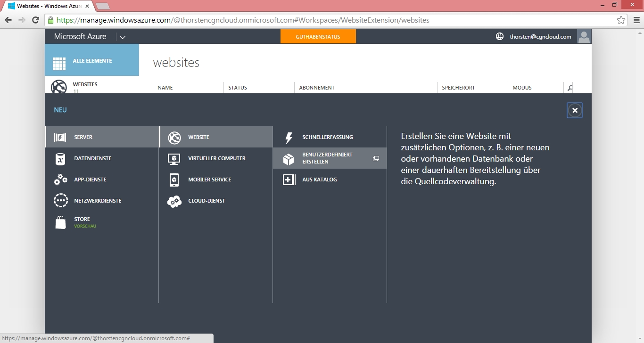Open the Store shopping bag icon
The image size is (644, 343).
[x=60, y=222]
